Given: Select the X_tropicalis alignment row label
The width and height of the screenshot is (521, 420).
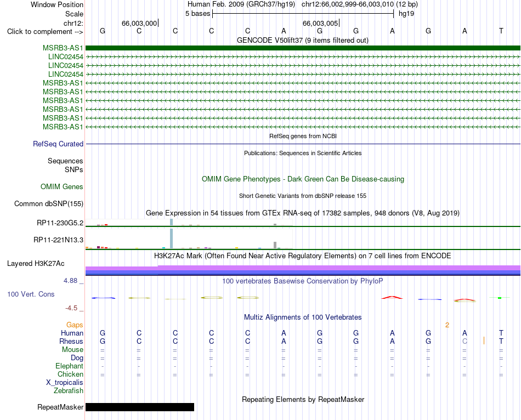Looking at the screenshot, I should [x=65, y=383].
